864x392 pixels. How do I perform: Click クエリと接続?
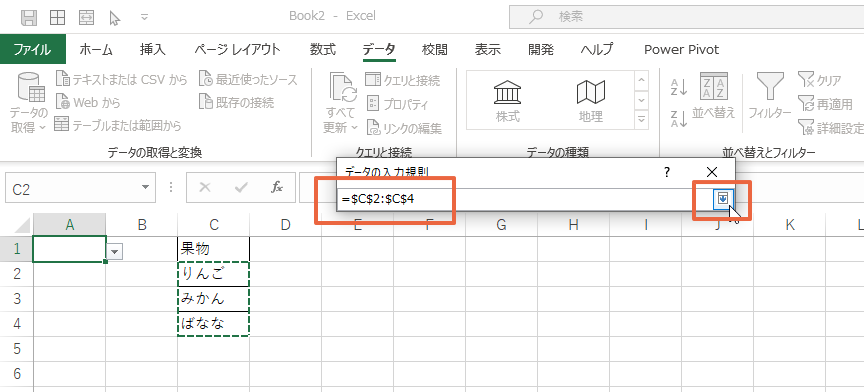403,80
